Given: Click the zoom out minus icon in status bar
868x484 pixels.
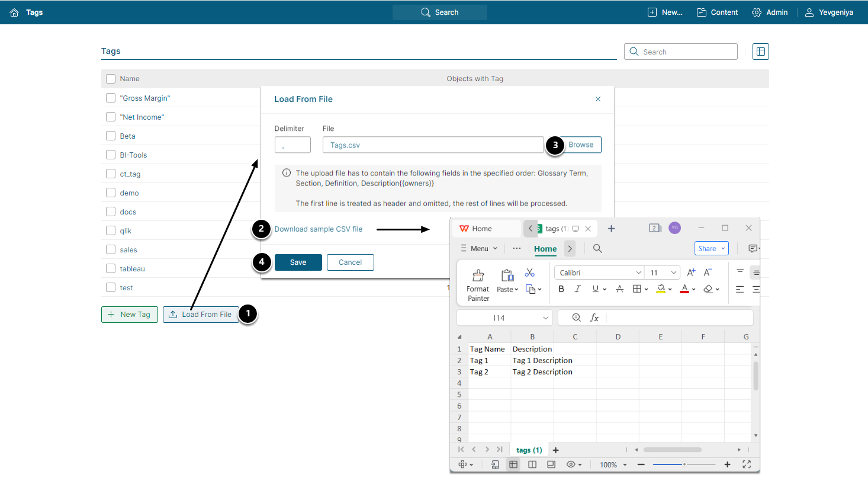Looking at the screenshot, I should click(x=641, y=464).
